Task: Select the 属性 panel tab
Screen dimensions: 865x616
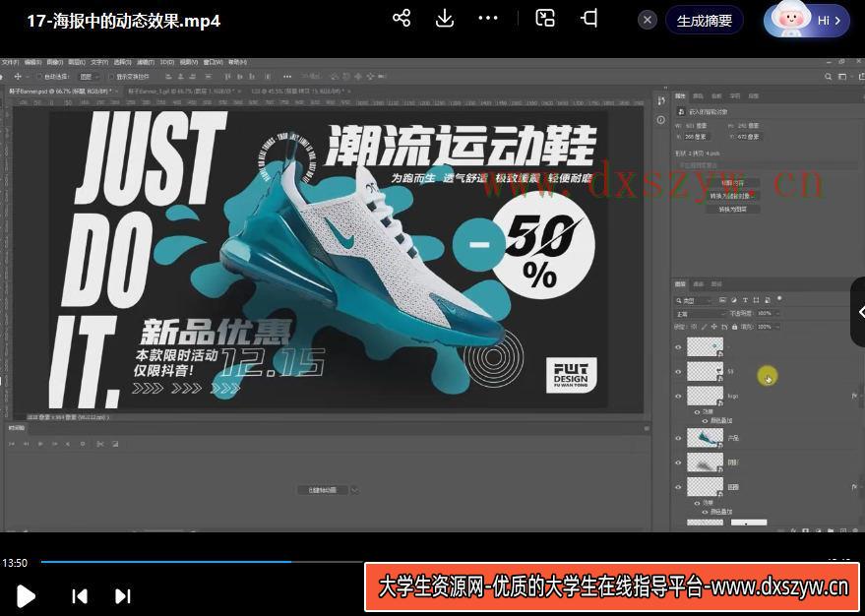Action: coord(680,96)
